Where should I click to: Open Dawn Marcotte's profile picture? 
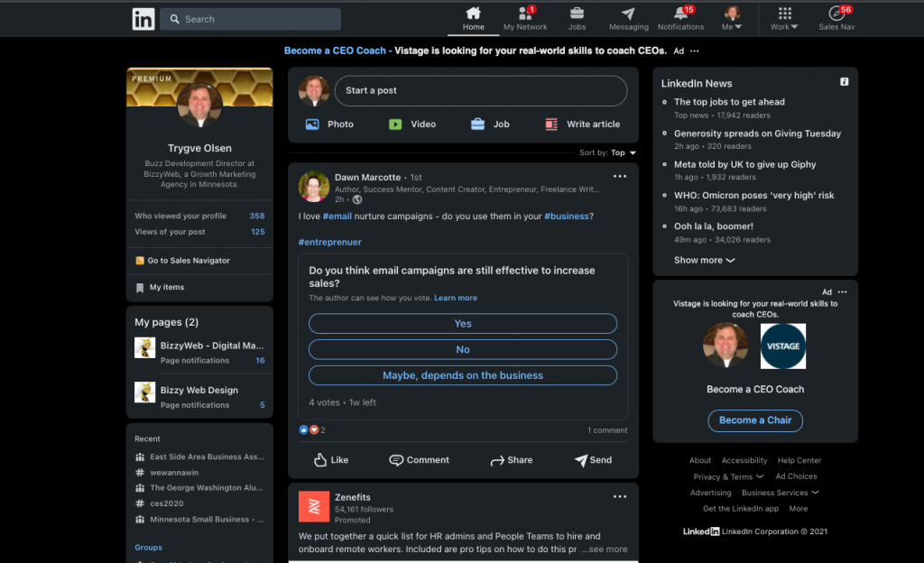click(313, 187)
